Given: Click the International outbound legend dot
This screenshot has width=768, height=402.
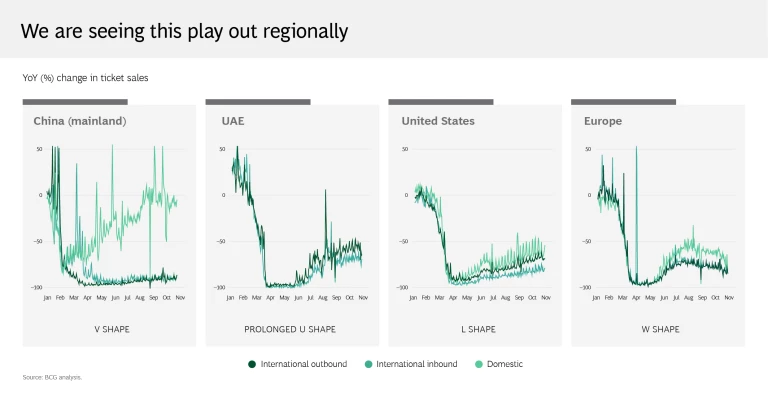Looking at the screenshot, I should click(252, 364).
